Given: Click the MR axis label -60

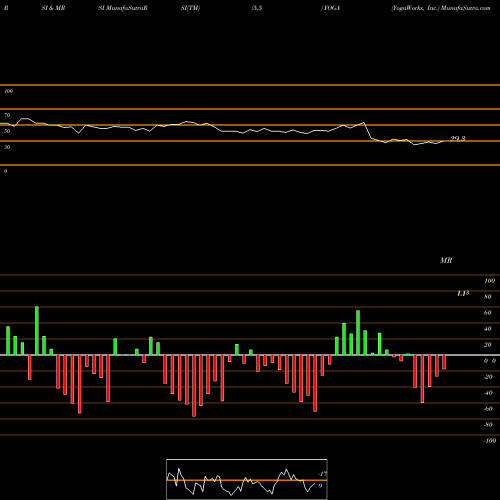Looking at the screenshot, I should (488, 409).
